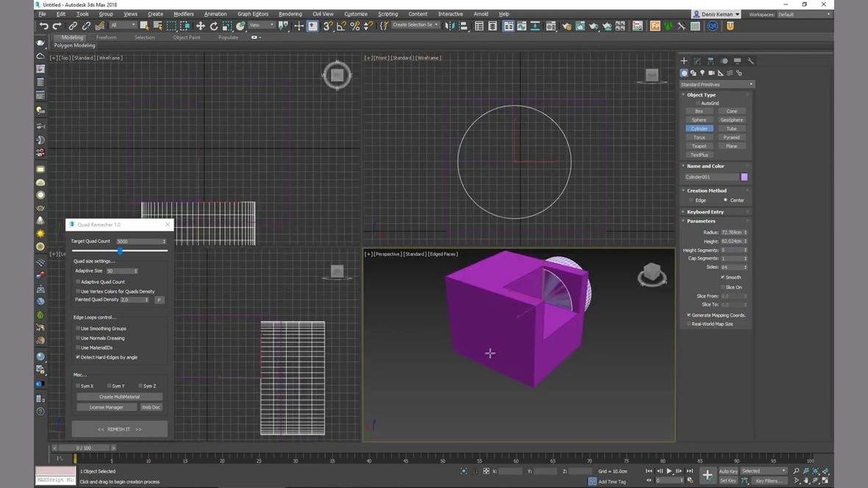Open the Rendering menu
Image resolution: width=868 pixels, height=488 pixels.
click(x=290, y=14)
